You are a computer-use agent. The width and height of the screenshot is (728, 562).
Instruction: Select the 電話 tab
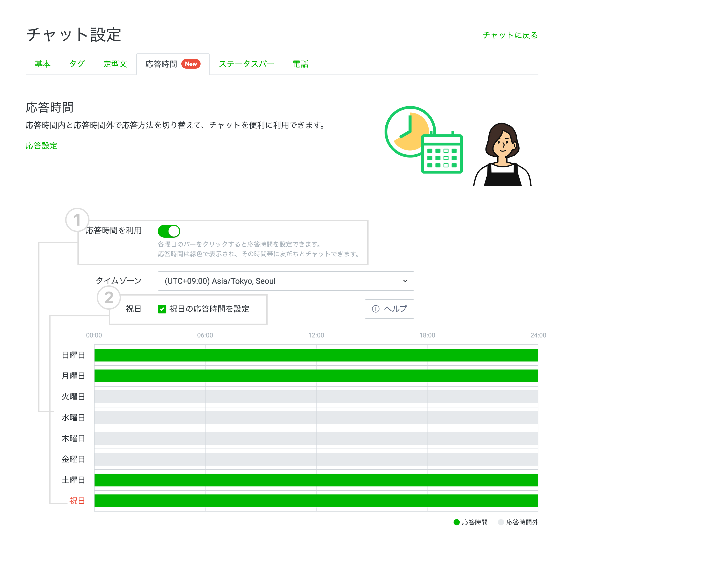(300, 64)
